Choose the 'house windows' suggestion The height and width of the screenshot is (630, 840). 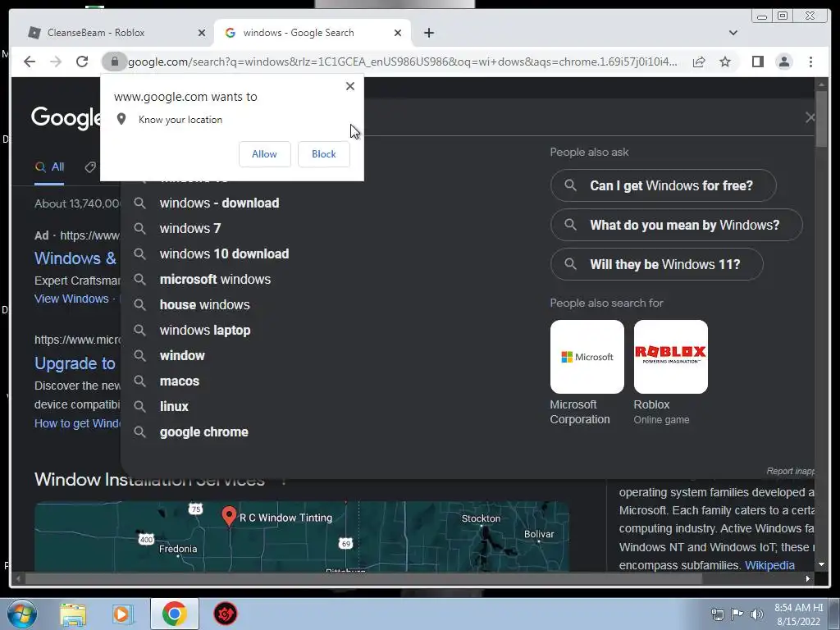(204, 305)
